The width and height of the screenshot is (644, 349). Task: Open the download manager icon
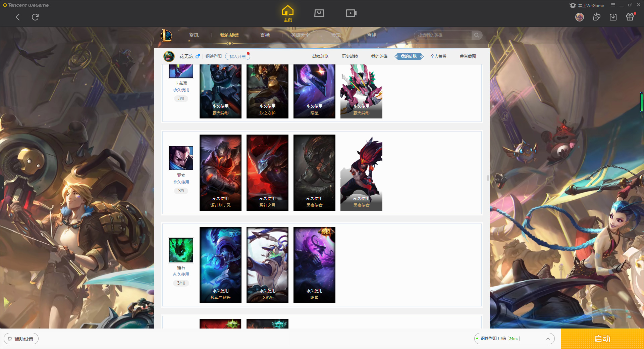pyautogui.click(x=613, y=17)
